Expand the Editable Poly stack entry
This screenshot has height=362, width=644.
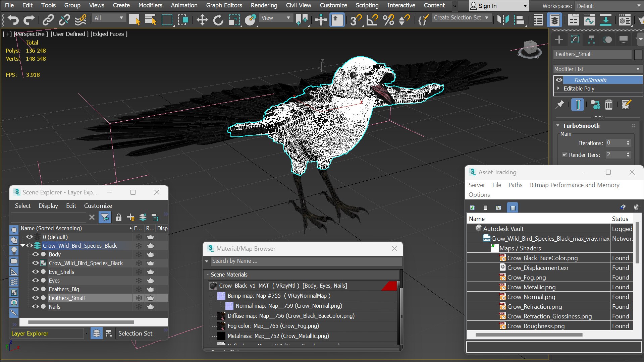[558, 88]
